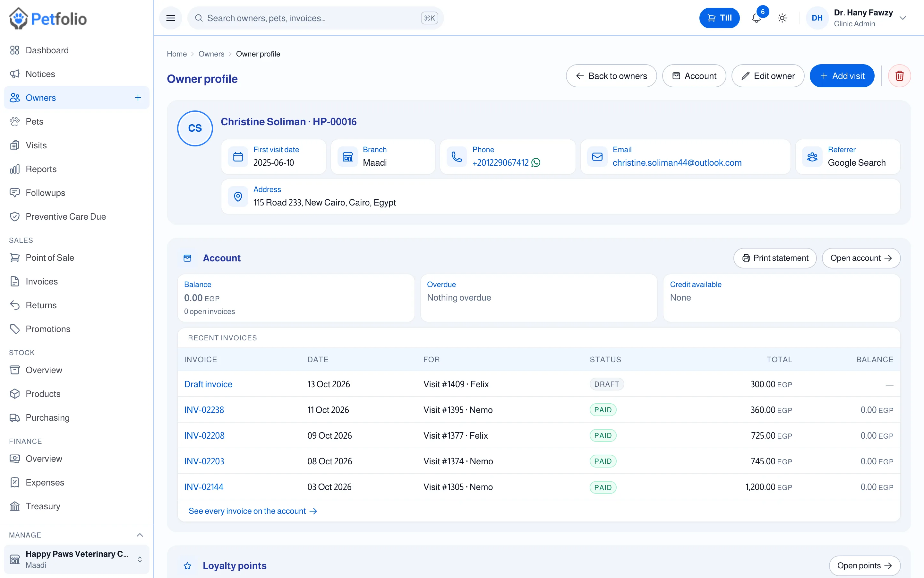
Task: Click the Add visit button
Action: [x=842, y=76]
